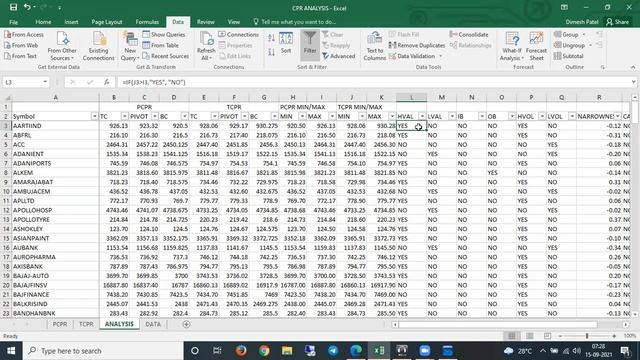The width and height of the screenshot is (640, 360).
Task: Open Existing Connections
Action: point(98,46)
